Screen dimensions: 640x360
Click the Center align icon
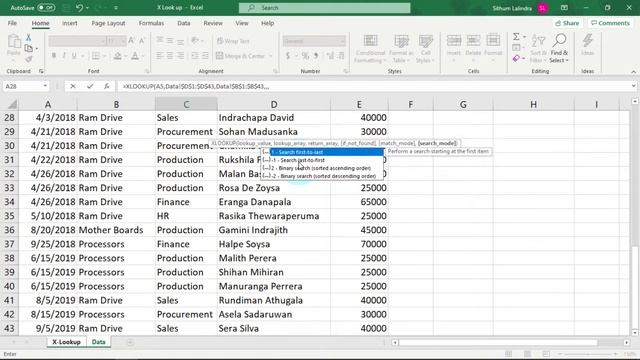170,56
